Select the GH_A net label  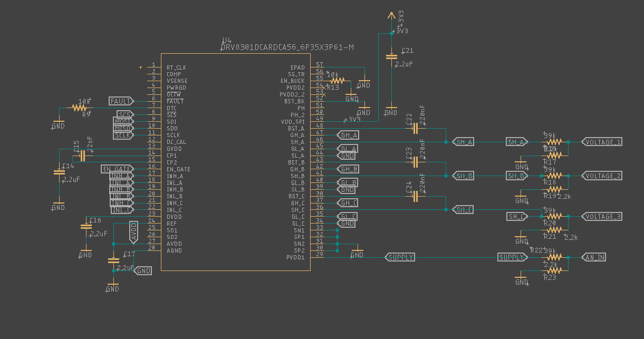(x=348, y=135)
